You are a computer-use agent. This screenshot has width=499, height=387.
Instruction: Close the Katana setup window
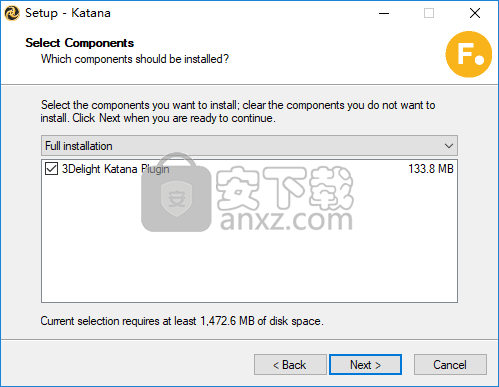[475, 13]
